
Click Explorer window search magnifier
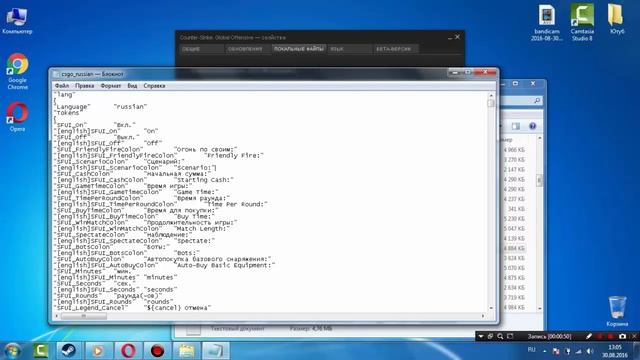coord(537,100)
